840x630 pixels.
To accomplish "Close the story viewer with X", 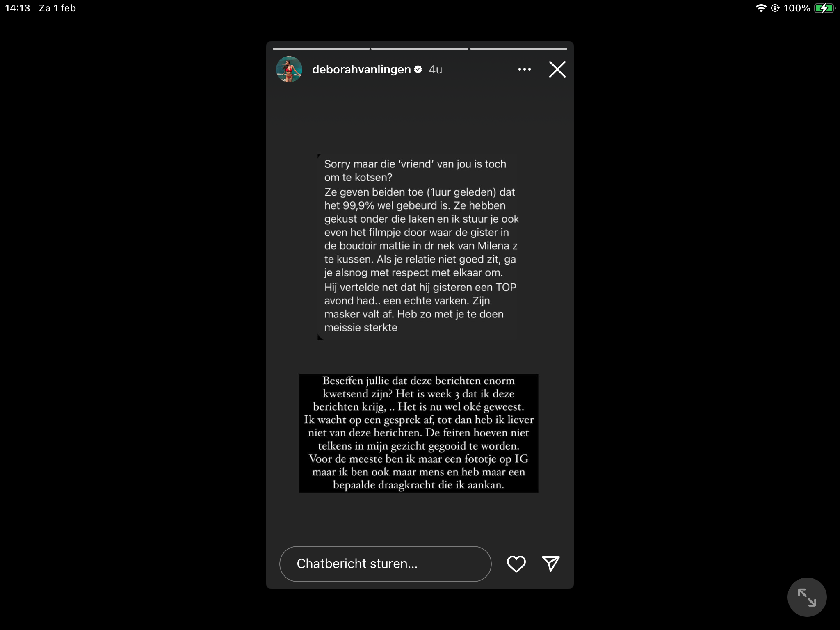I will click(557, 69).
